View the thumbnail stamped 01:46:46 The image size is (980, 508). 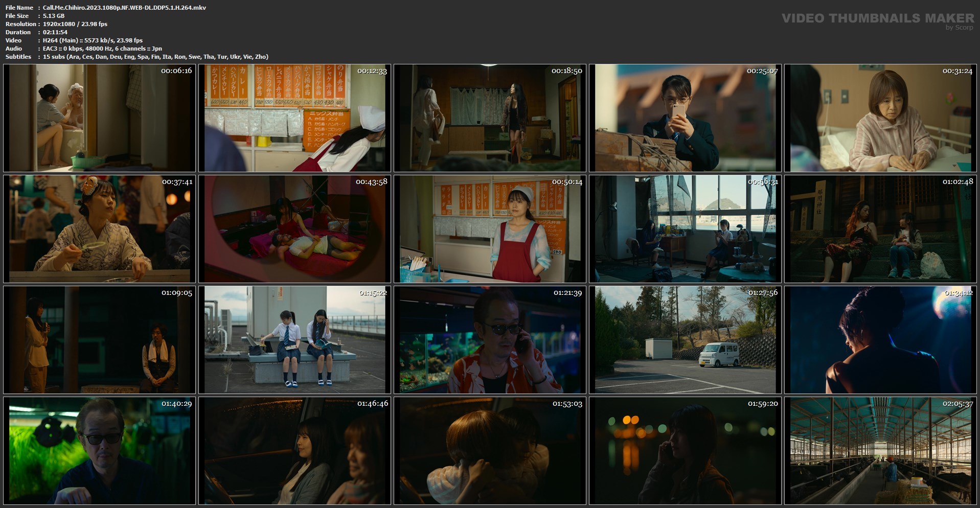(294, 451)
